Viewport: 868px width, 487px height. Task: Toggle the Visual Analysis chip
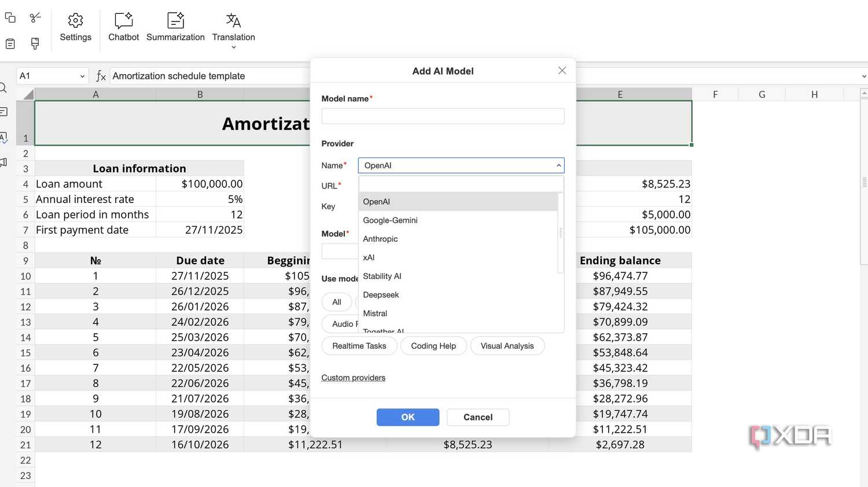tap(507, 346)
